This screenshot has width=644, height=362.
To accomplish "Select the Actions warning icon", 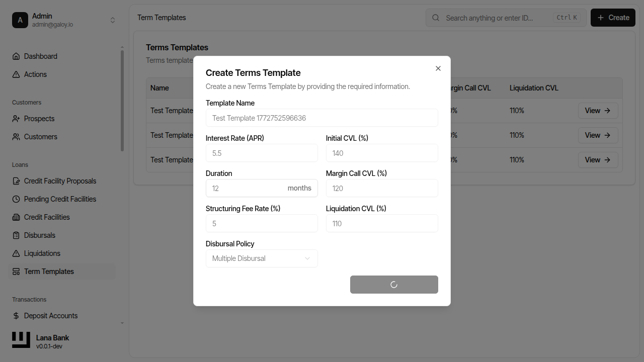I will pos(16,74).
